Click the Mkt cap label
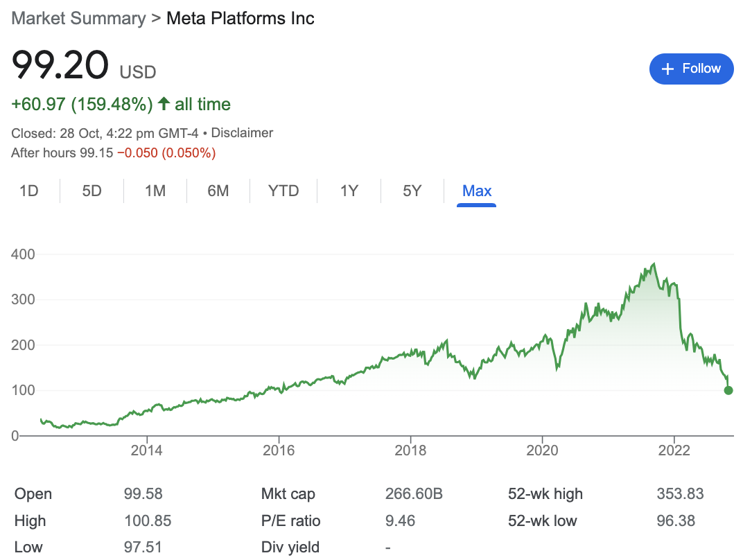The image size is (743, 560). pyautogui.click(x=288, y=493)
